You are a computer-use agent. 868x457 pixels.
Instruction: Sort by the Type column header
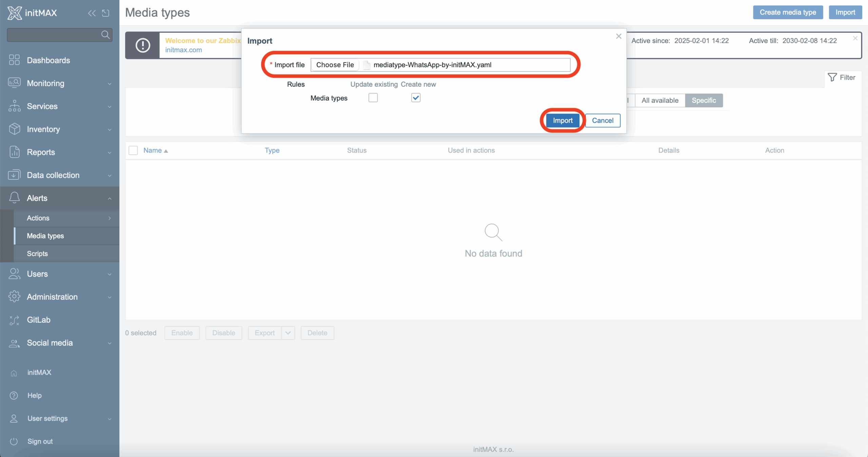272,150
